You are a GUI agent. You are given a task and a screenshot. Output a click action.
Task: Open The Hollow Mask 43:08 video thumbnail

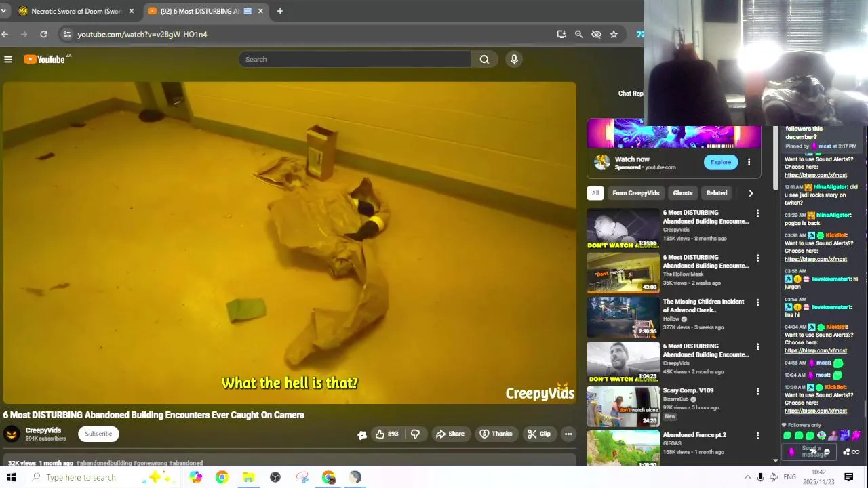(x=623, y=272)
